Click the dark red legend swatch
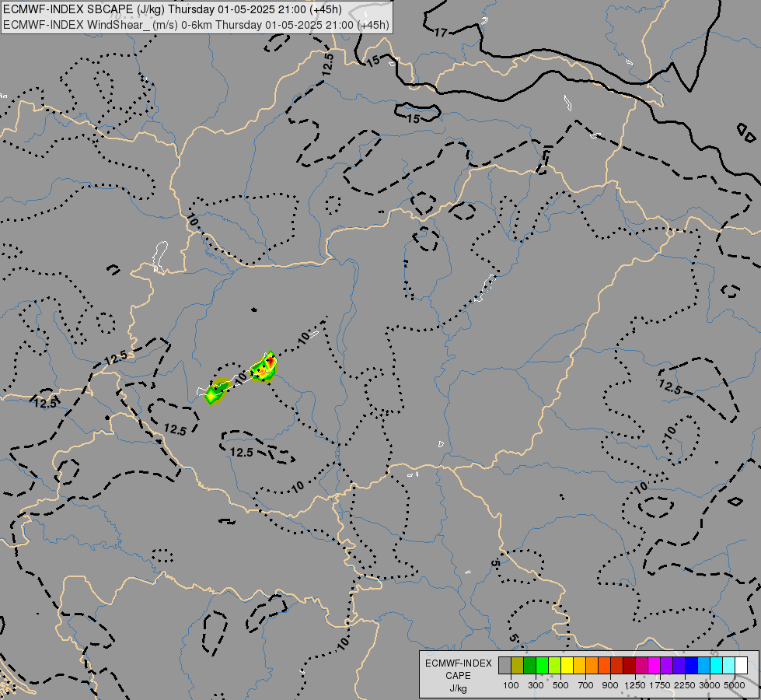 [629, 666]
